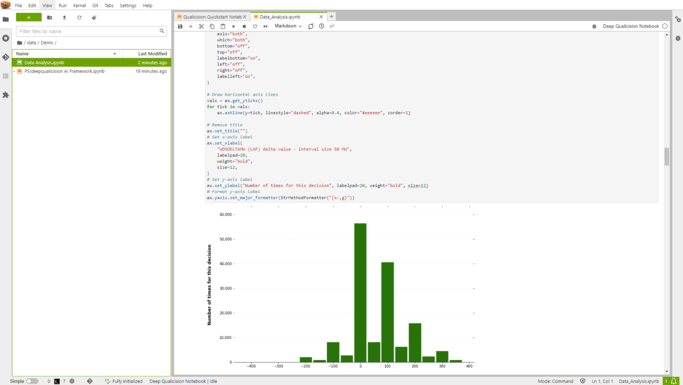The image size is (683, 385).
Task: Run the selected cell and advance
Action: click(233, 27)
